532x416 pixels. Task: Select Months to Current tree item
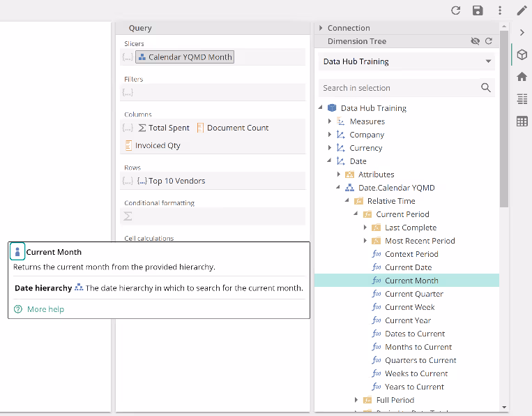click(418, 347)
